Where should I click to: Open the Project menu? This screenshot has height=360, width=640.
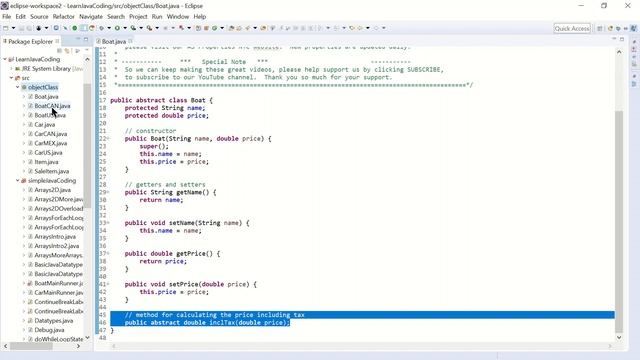click(138, 17)
